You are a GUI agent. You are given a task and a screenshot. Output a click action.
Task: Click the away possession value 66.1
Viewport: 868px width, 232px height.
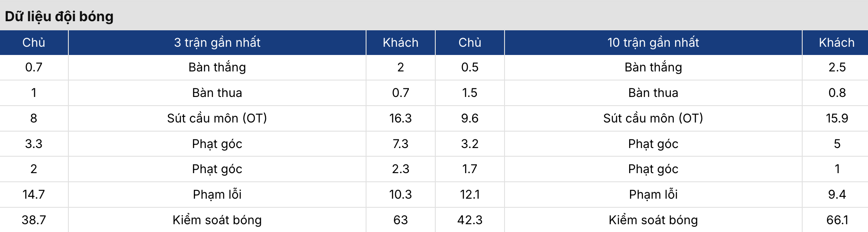(x=837, y=220)
